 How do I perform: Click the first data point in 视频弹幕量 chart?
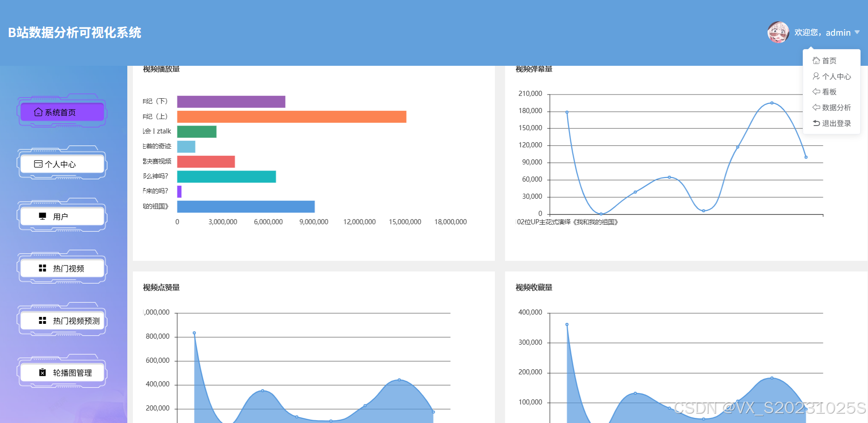(x=567, y=112)
